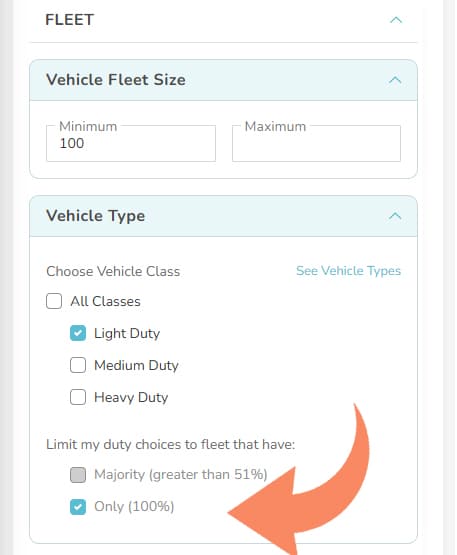This screenshot has width=457, height=555.
Task: Click the Vehicle Fleet Size header title
Action: point(116,80)
